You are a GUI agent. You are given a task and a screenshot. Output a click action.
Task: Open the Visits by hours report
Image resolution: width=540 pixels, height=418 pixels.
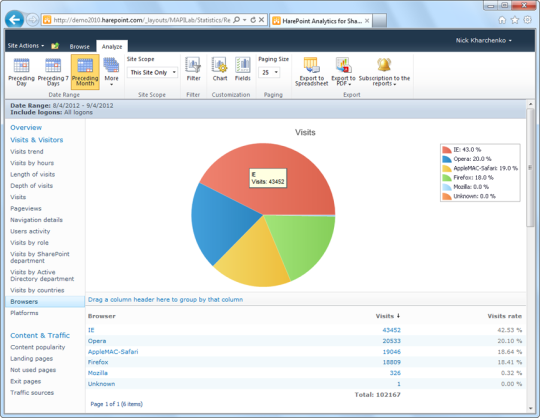point(32,163)
